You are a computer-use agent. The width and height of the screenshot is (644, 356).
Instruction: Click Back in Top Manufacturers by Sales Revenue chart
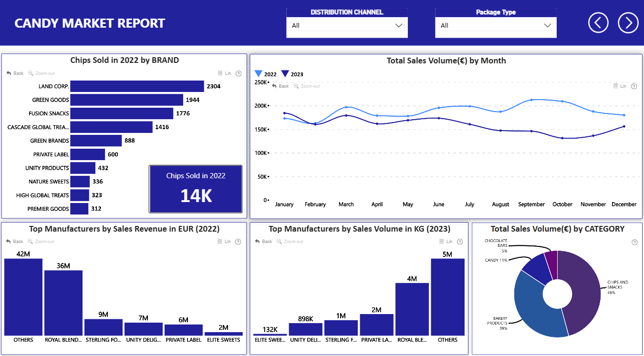(x=15, y=242)
